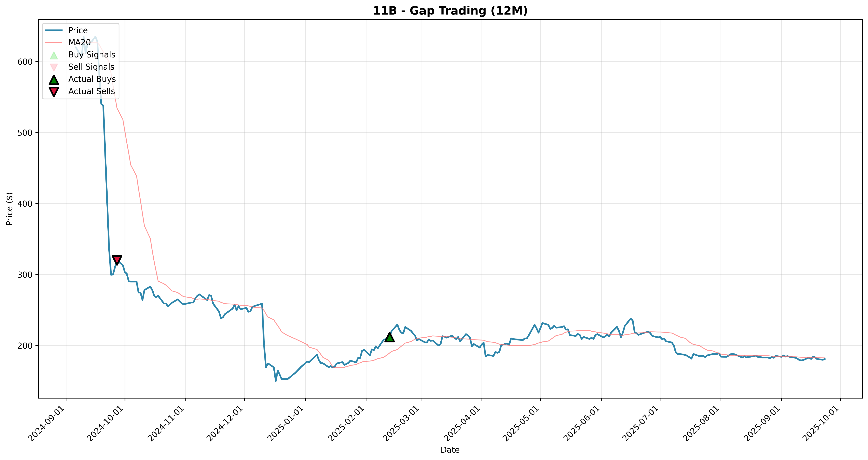The width and height of the screenshot is (868, 460).
Task: Click the red Actual Sells marker on chart
Action: [117, 260]
